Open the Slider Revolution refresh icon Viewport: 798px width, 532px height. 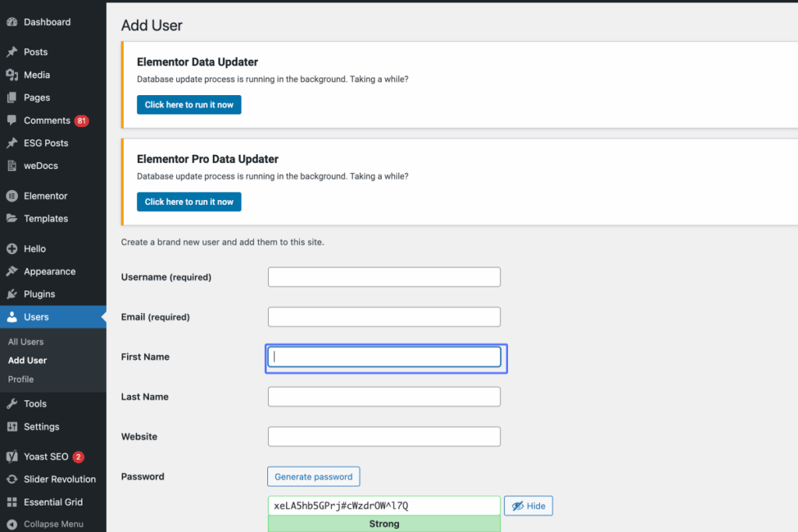pyautogui.click(x=12, y=479)
